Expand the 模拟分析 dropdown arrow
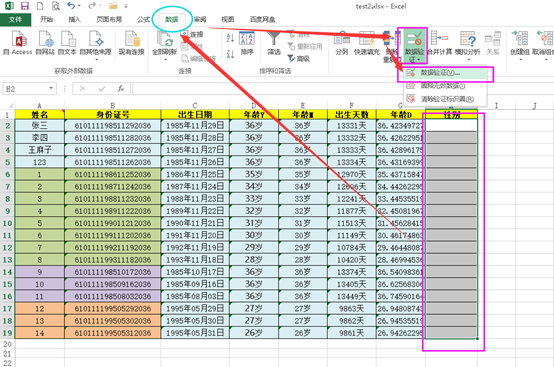 click(468, 59)
